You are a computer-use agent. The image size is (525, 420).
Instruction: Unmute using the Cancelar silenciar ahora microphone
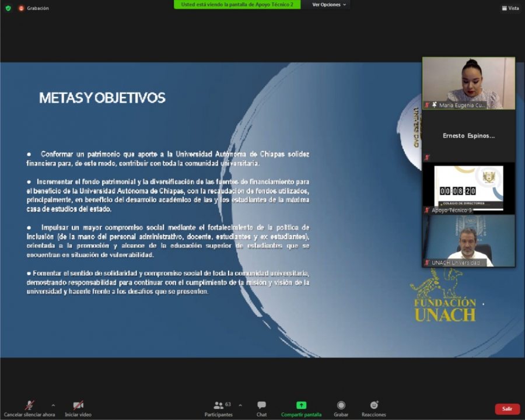[30, 408]
